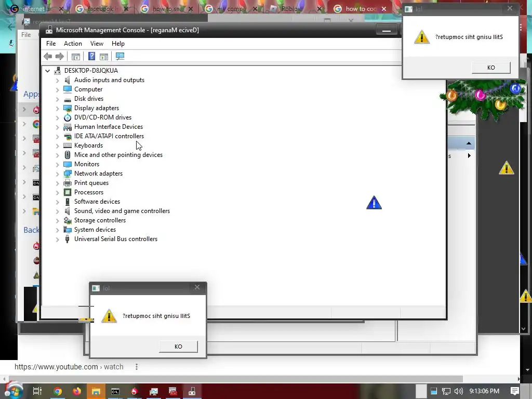Click the action pane toolbar icon
Screen dimensions: 532x399
pyautogui.click(x=104, y=56)
